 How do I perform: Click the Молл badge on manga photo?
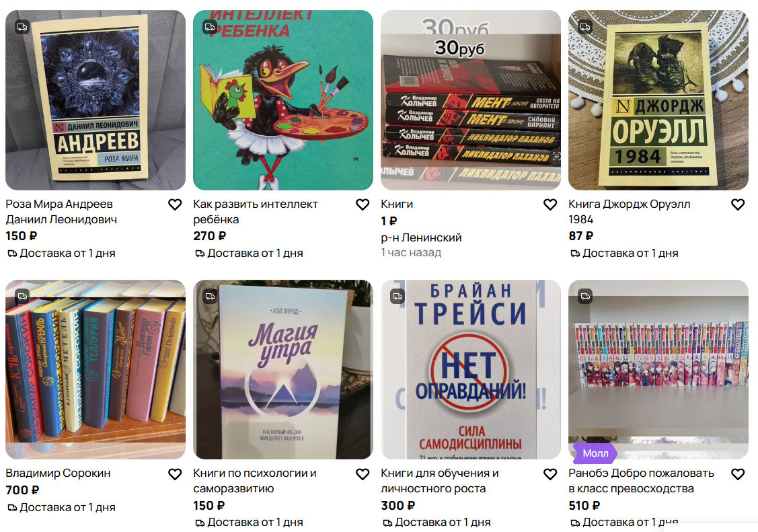(x=595, y=453)
